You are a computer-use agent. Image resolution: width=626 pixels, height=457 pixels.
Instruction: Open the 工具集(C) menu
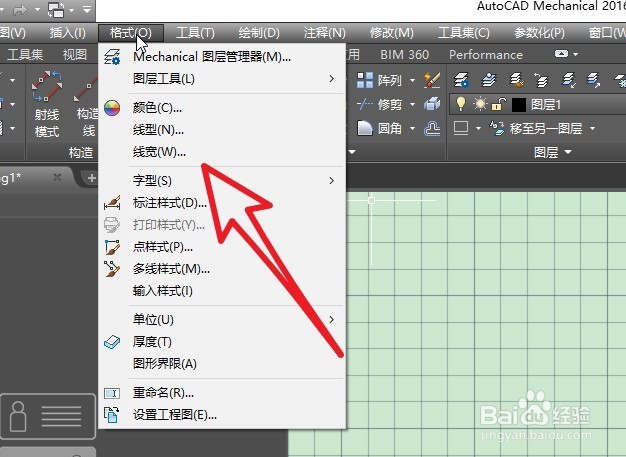464,33
